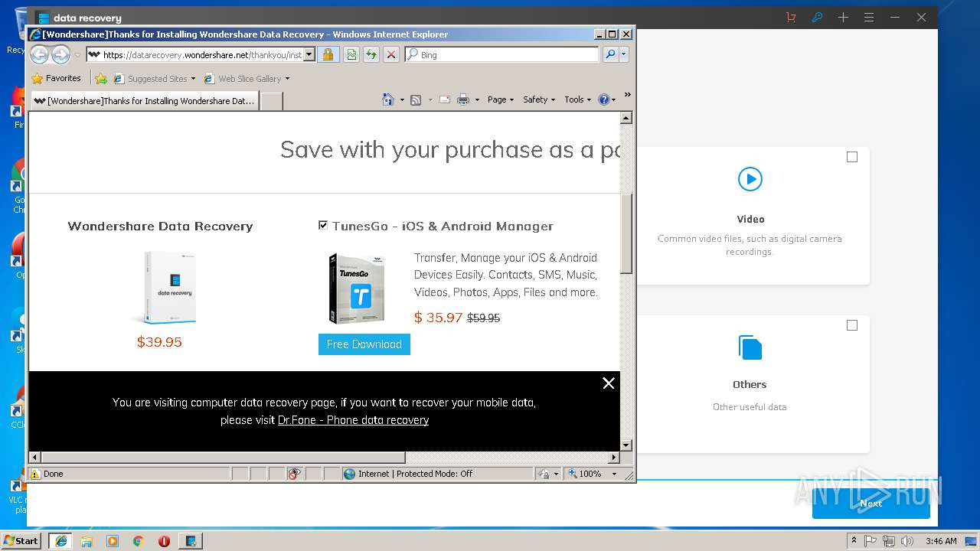
Task: Click system clock 3:46 AM
Action: pyautogui.click(x=941, y=541)
